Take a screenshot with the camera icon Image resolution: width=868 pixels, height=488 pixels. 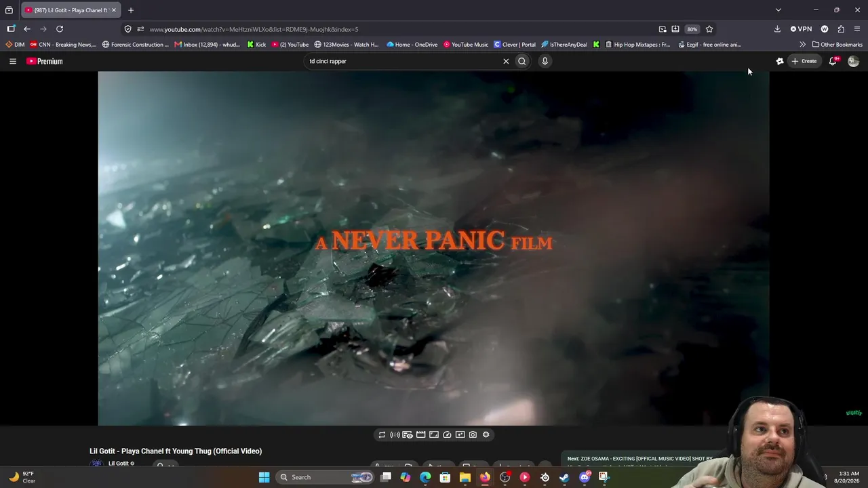473,434
